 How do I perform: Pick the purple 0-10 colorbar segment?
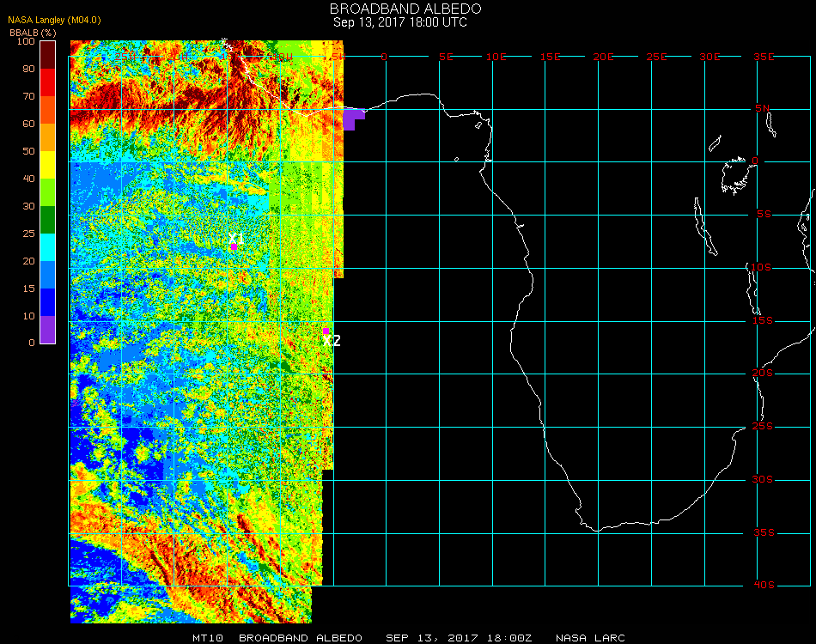(x=48, y=330)
